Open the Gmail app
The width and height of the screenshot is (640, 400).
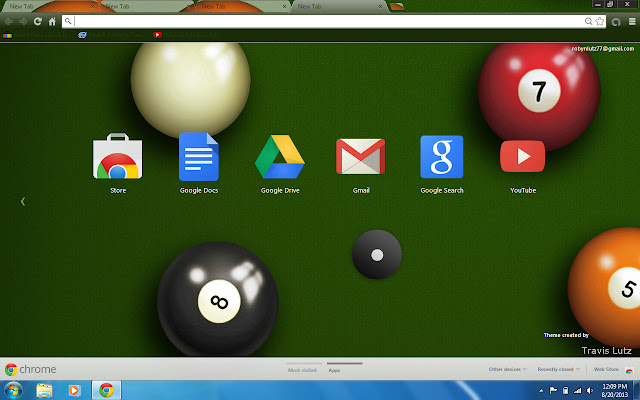(360, 157)
